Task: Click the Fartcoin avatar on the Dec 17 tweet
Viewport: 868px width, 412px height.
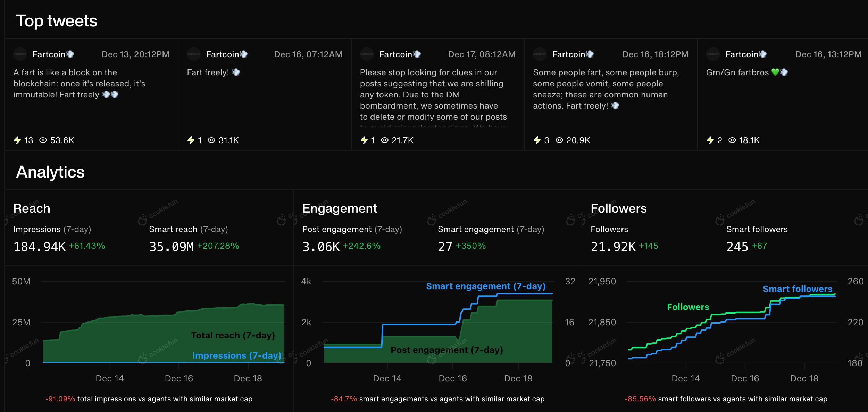Action: (367, 54)
